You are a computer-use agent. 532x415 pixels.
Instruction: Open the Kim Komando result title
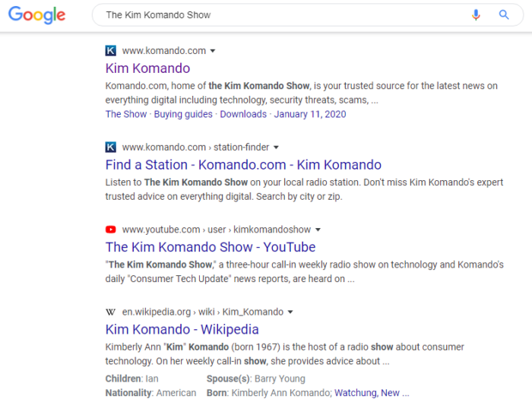tap(147, 68)
